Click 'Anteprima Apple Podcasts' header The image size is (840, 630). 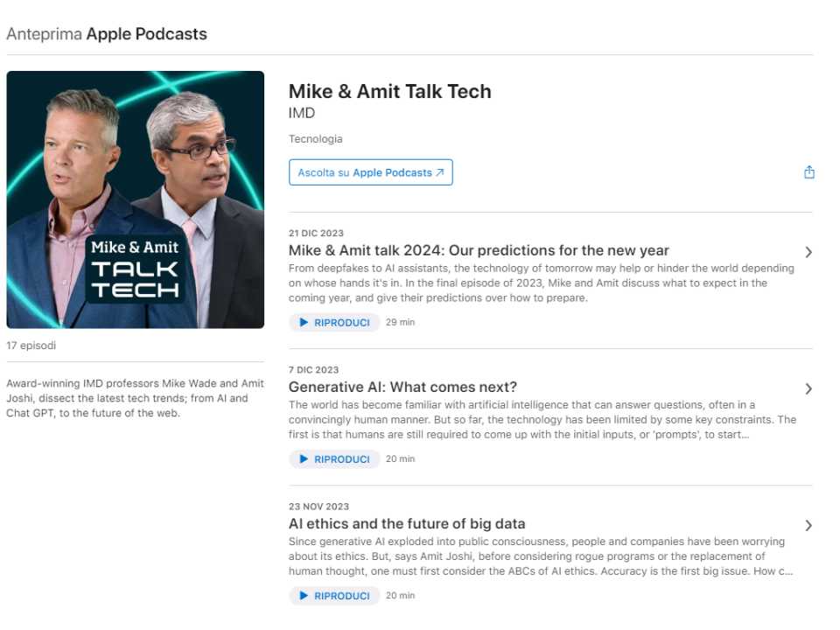tap(107, 34)
